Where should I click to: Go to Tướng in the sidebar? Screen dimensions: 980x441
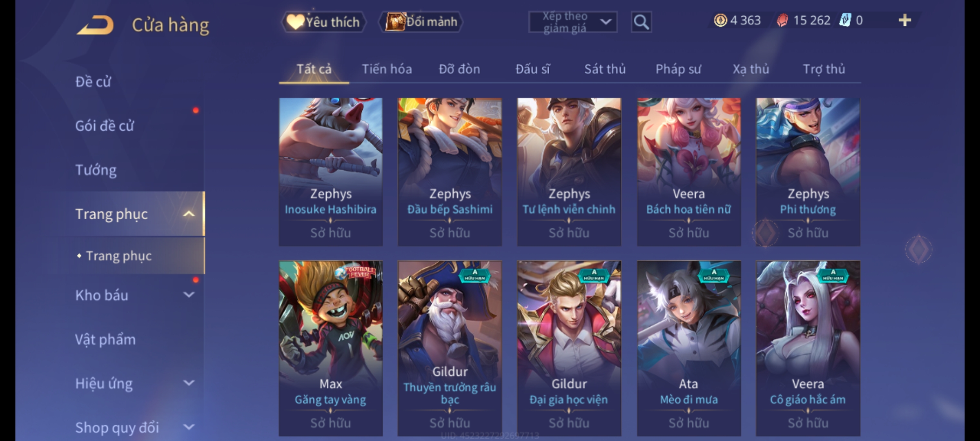pyautogui.click(x=96, y=170)
